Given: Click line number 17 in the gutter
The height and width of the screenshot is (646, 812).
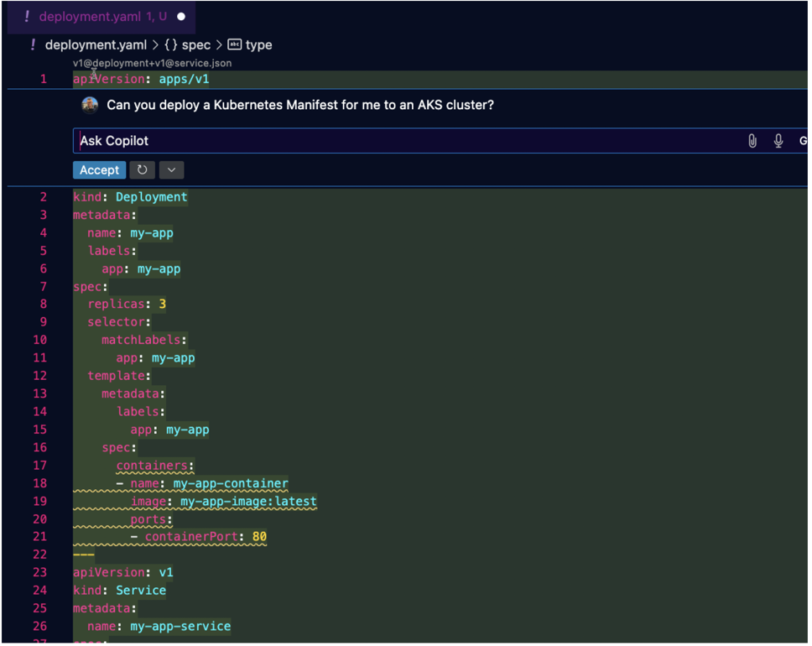Looking at the screenshot, I should [40, 466].
